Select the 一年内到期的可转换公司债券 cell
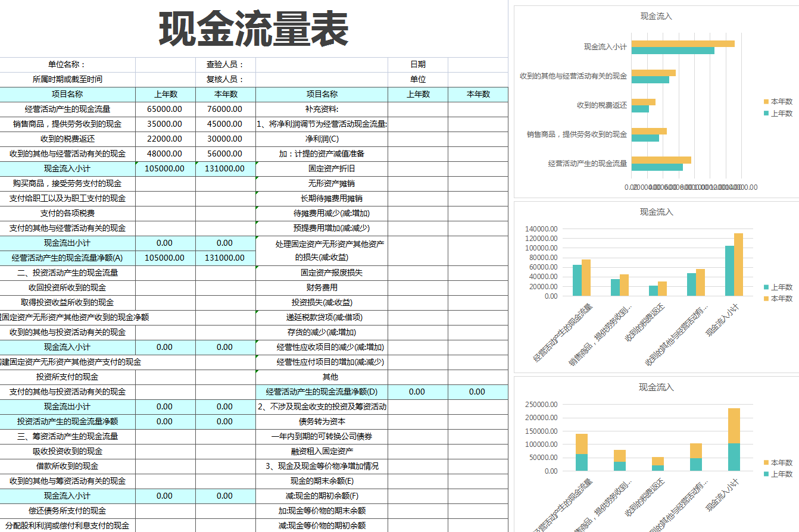 [322, 436]
